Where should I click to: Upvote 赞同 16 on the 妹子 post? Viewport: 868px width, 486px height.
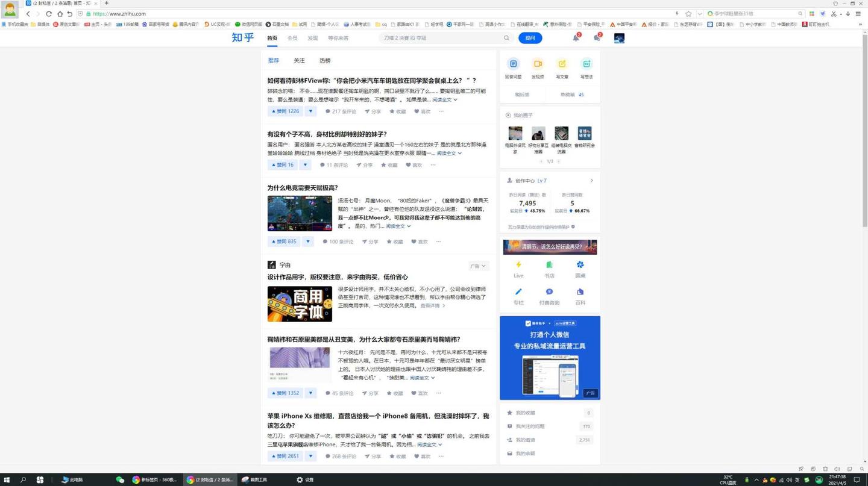click(x=282, y=165)
